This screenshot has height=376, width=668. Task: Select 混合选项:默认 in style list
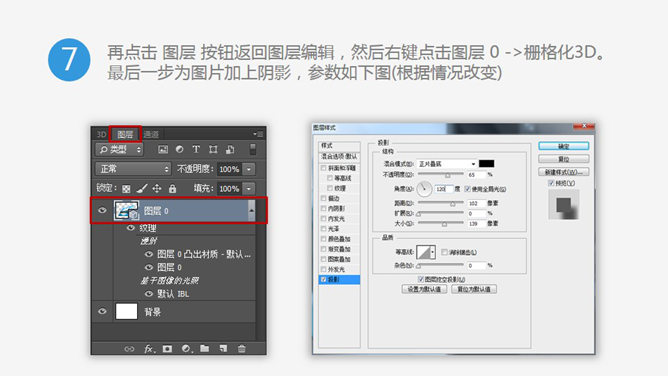(x=339, y=157)
